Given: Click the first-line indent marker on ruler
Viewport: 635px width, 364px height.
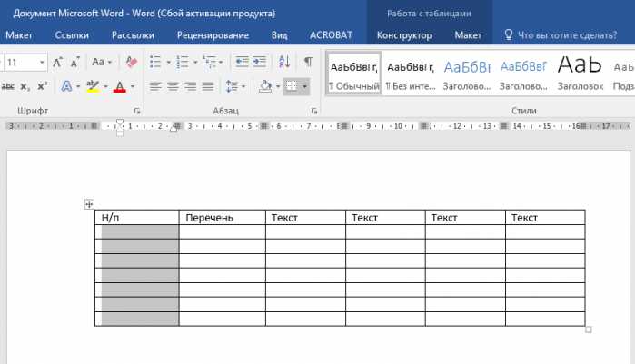Looking at the screenshot, I should 120,122.
